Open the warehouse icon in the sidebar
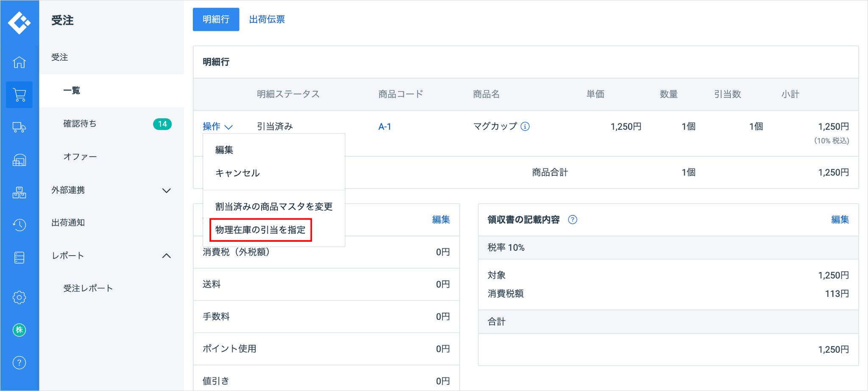This screenshot has width=868, height=391. point(19,160)
